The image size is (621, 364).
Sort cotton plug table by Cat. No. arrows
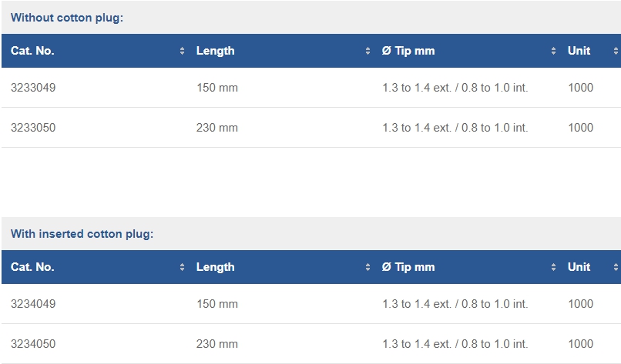click(x=182, y=267)
